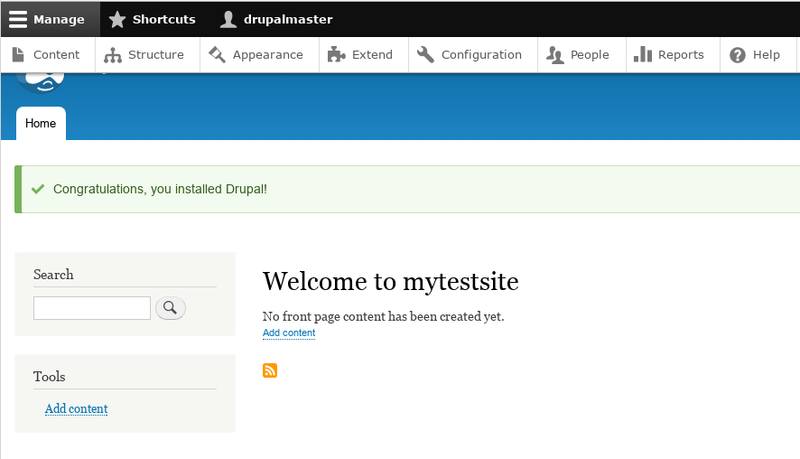Open the Reports admin label
The width and height of the screenshot is (800, 459).
click(x=681, y=55)
